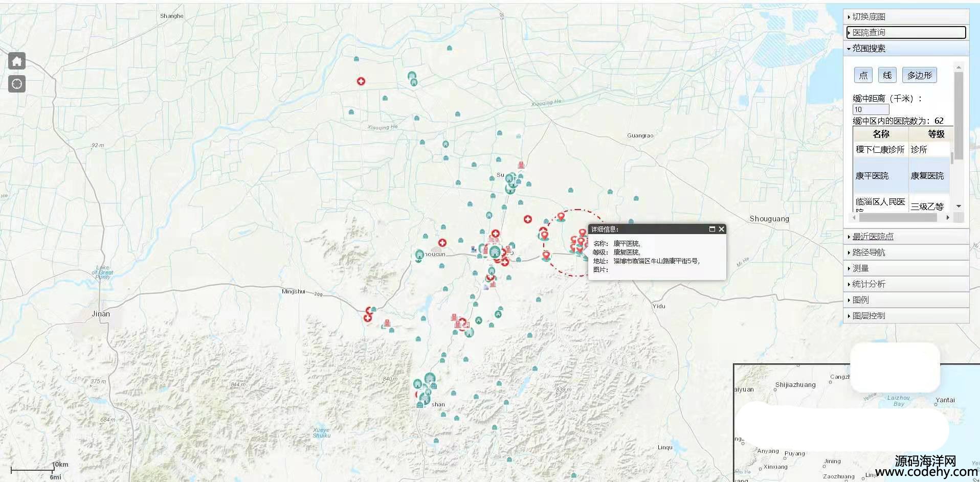
Task: Expand the 切换底图 panel
Action: tap(868, 17)
